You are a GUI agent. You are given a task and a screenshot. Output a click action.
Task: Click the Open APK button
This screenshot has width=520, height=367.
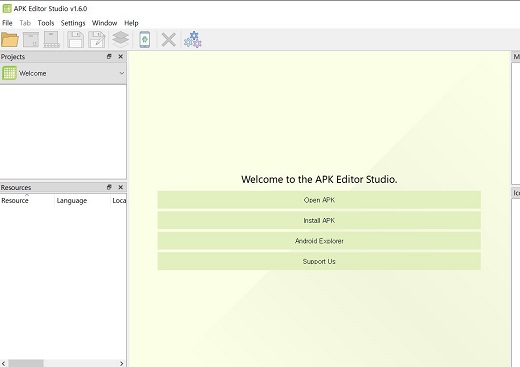tap(319, 200)
